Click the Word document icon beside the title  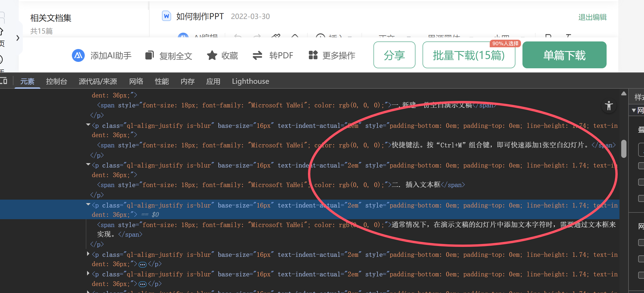[167, 16]
